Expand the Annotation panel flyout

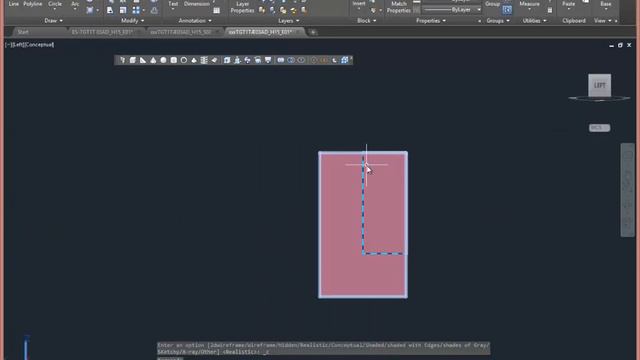coord(195,20)
